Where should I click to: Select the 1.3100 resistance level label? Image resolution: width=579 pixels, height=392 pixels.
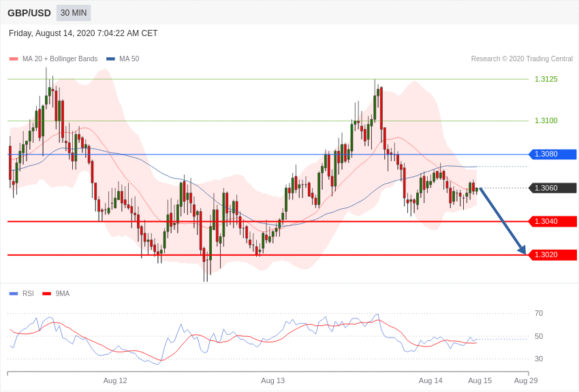tap(546, 120)
